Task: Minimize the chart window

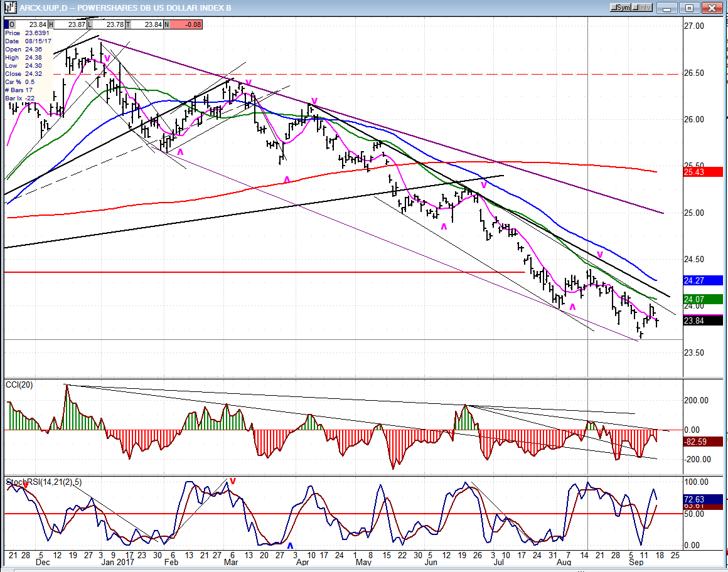Action: 667,8
